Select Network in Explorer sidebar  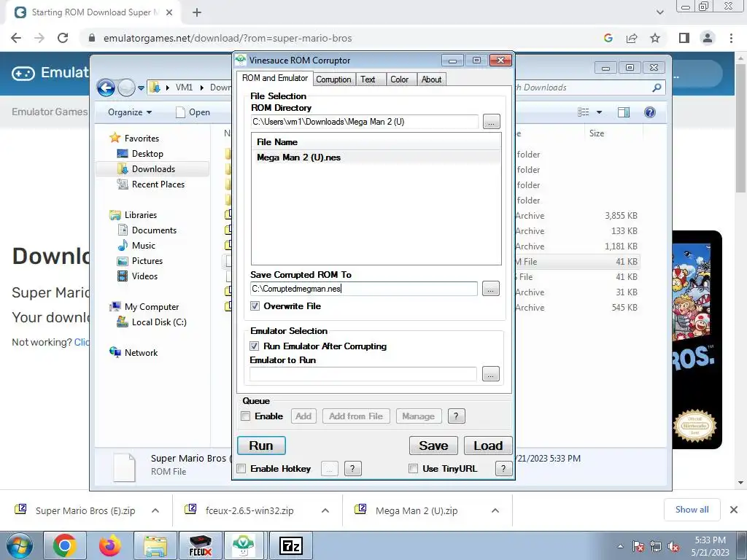pos(133,353)
